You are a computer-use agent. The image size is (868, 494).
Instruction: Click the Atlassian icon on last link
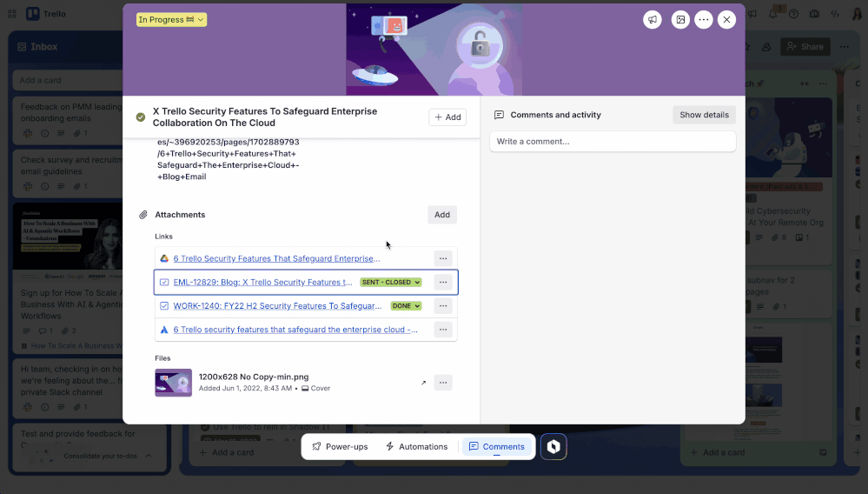point(164,330)
